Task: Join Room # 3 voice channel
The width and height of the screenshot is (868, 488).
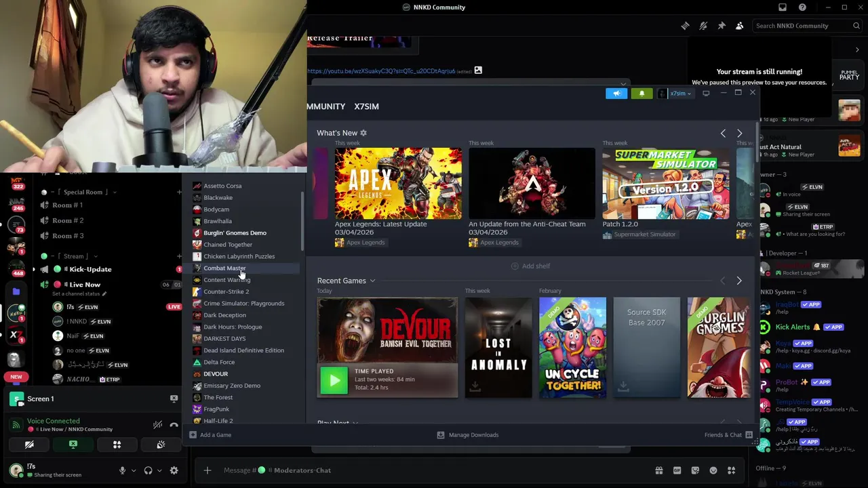Action: coord(68,236)
